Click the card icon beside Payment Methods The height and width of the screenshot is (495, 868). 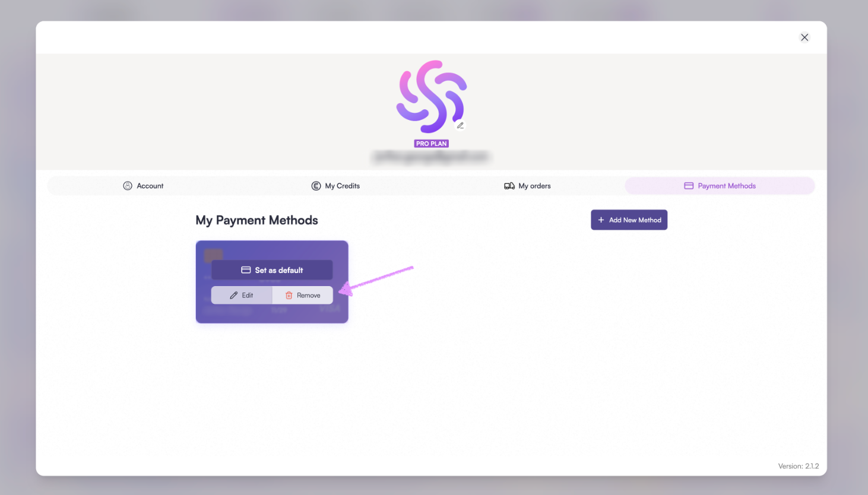(x=689, y=186)
